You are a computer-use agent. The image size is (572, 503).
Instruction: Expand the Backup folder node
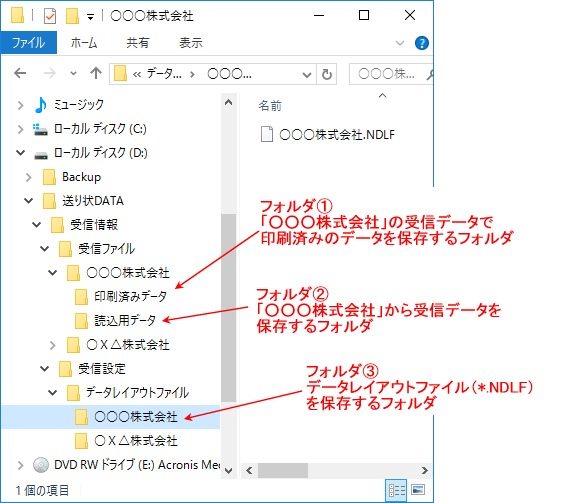coord(28,177)
